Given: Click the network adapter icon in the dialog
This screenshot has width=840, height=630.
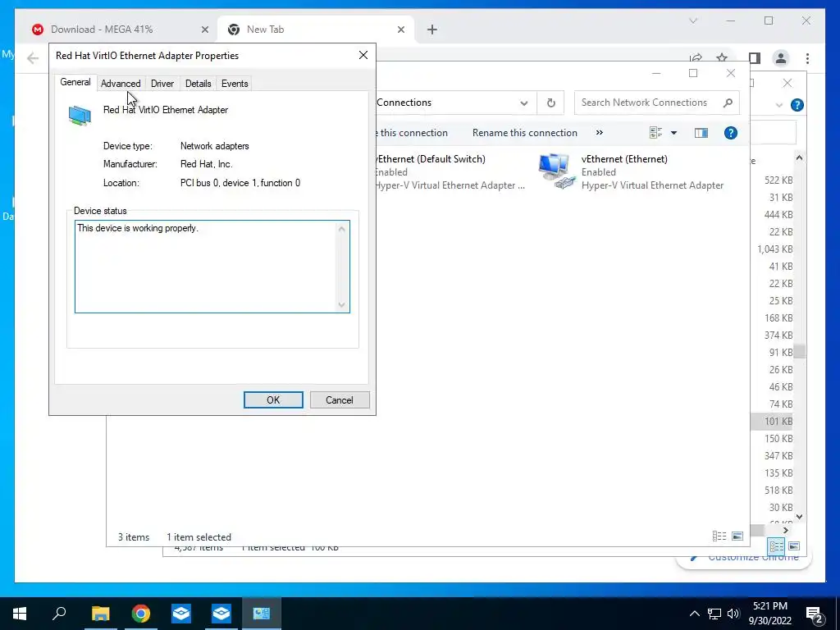Looking at the screenshot, I should [x=80, y=115].
